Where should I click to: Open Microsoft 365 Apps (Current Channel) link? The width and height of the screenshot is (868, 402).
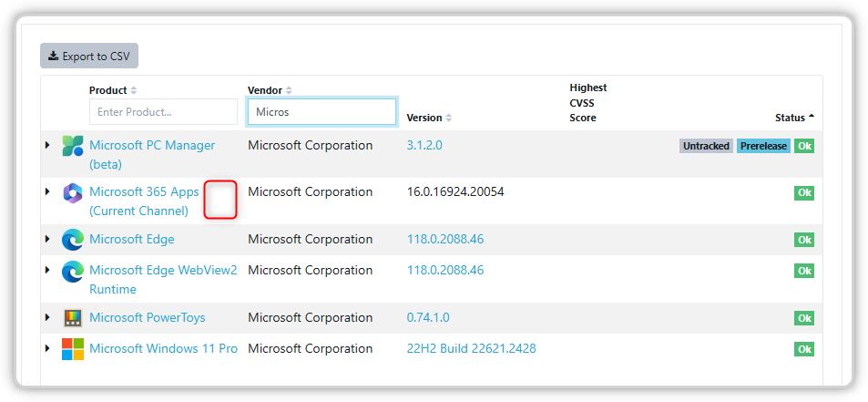click(x=144, y=201)
